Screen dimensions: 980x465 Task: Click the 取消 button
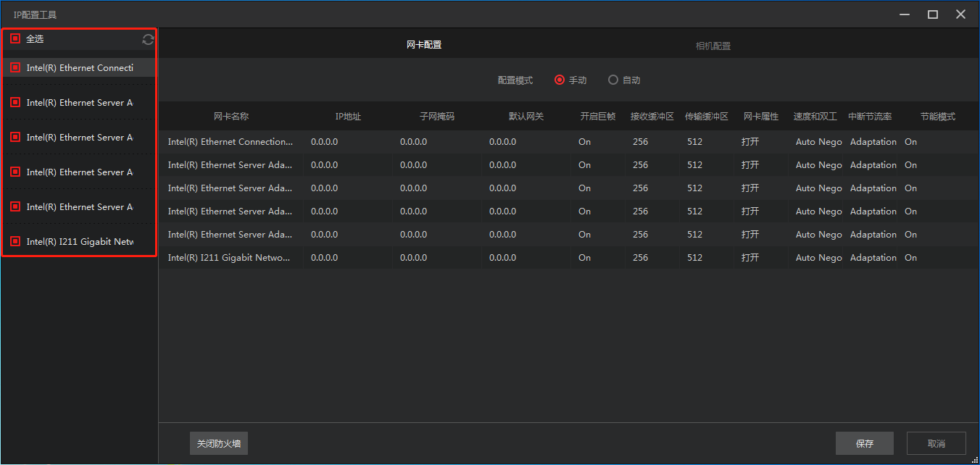(936, 443)
